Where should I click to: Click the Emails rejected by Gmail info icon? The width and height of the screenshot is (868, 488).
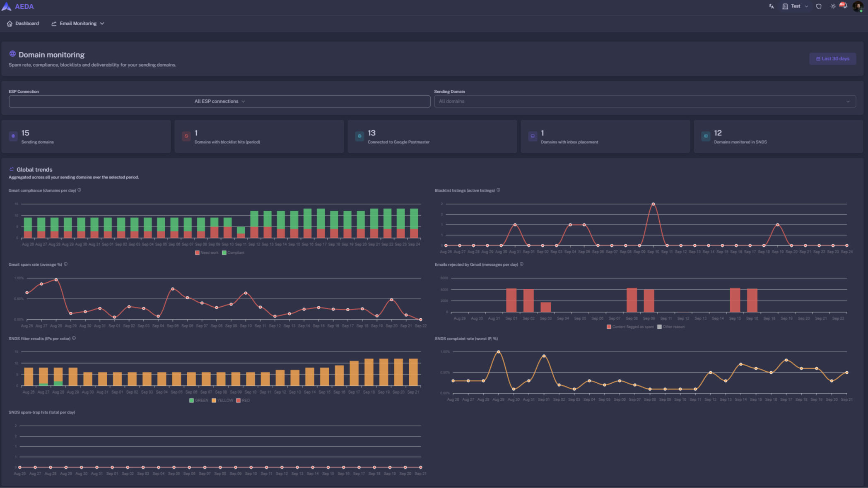[521, 264]
